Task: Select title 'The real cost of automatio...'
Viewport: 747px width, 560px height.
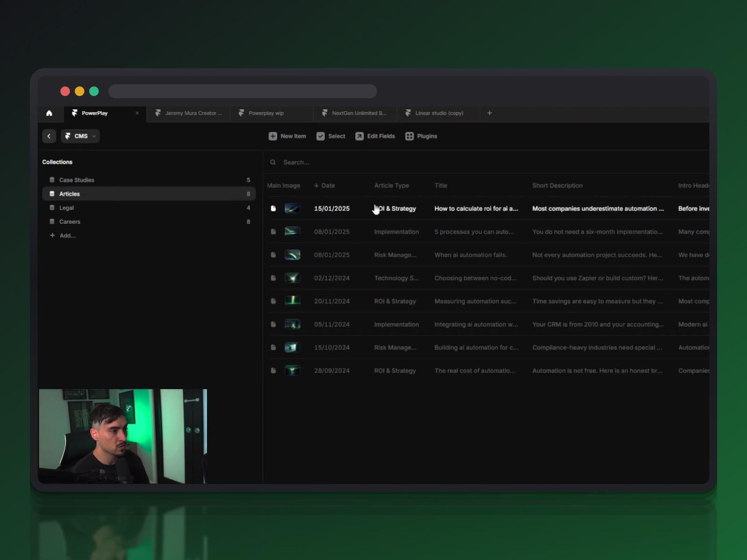Action: coord(475,371)
